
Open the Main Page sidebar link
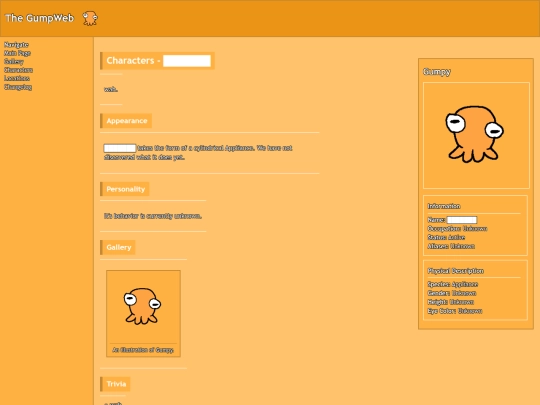pyautogui.click(x=17, y=53)
